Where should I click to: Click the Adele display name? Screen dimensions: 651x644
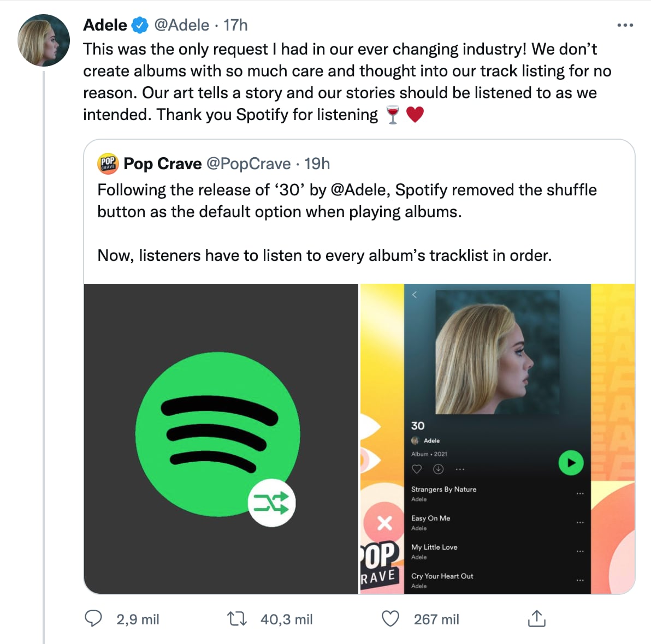[105, 25]
